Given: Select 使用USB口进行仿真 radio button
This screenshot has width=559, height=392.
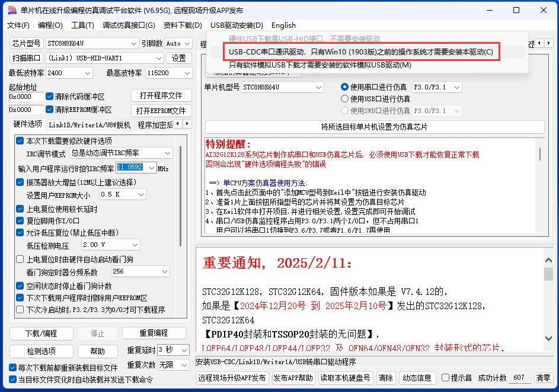Looking at the screenshot, I should click(344, 99).
